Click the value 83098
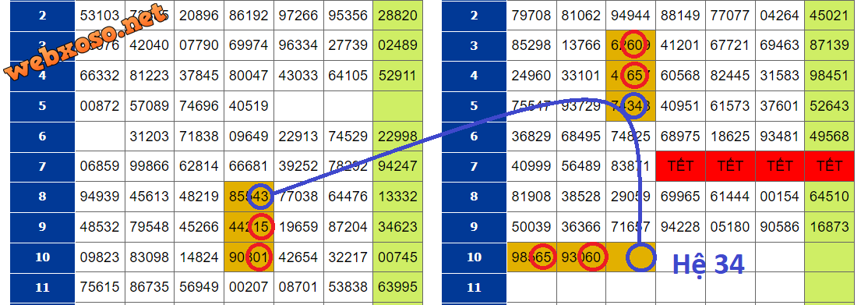 (150, 257)
